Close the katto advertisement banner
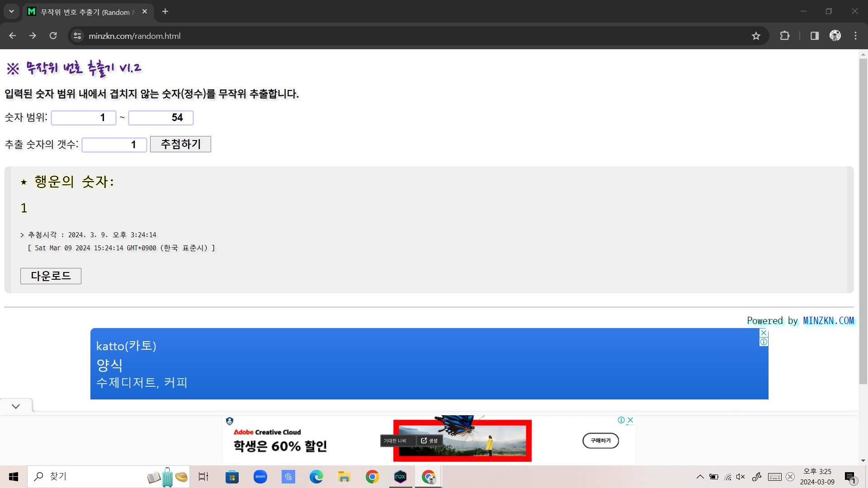Viewport: 868px width, 488px height. click(x=764, y=333)
